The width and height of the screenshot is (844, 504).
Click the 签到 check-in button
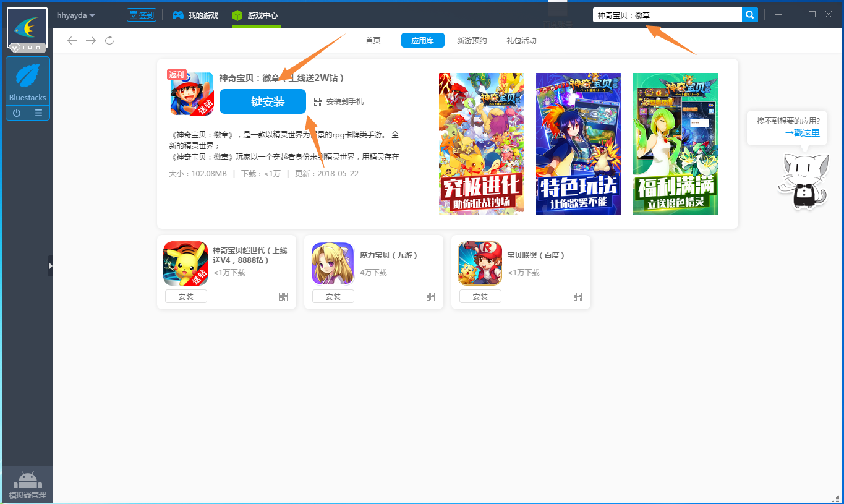(142, 15)
